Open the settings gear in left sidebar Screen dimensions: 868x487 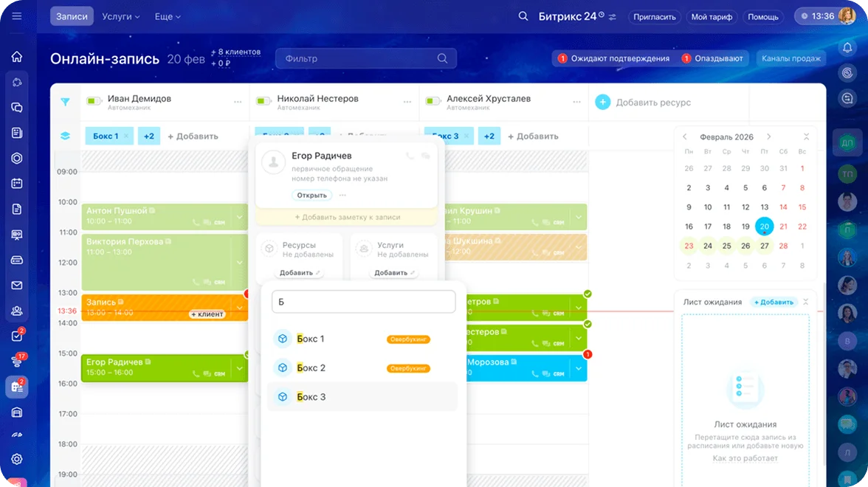tap(17, 459)
